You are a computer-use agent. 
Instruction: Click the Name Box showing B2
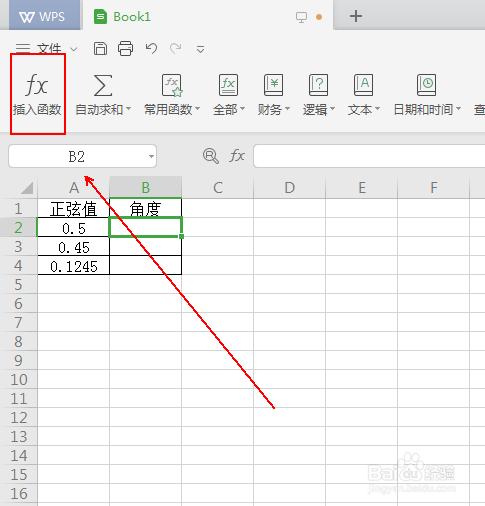[x=82, y=156]
